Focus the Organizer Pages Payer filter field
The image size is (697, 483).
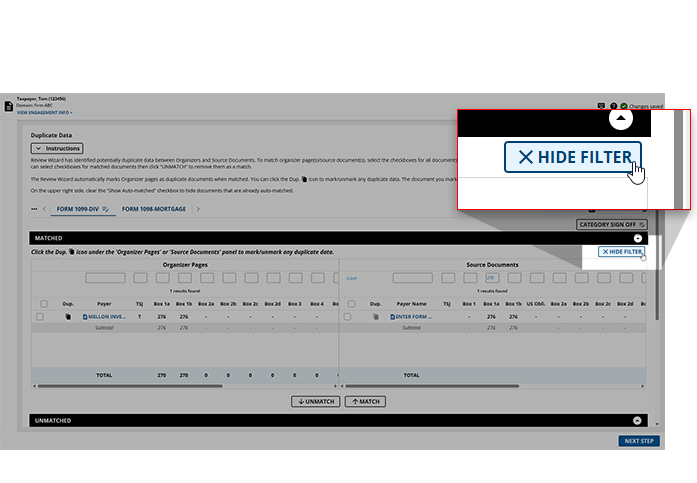(x=105, y=278)
